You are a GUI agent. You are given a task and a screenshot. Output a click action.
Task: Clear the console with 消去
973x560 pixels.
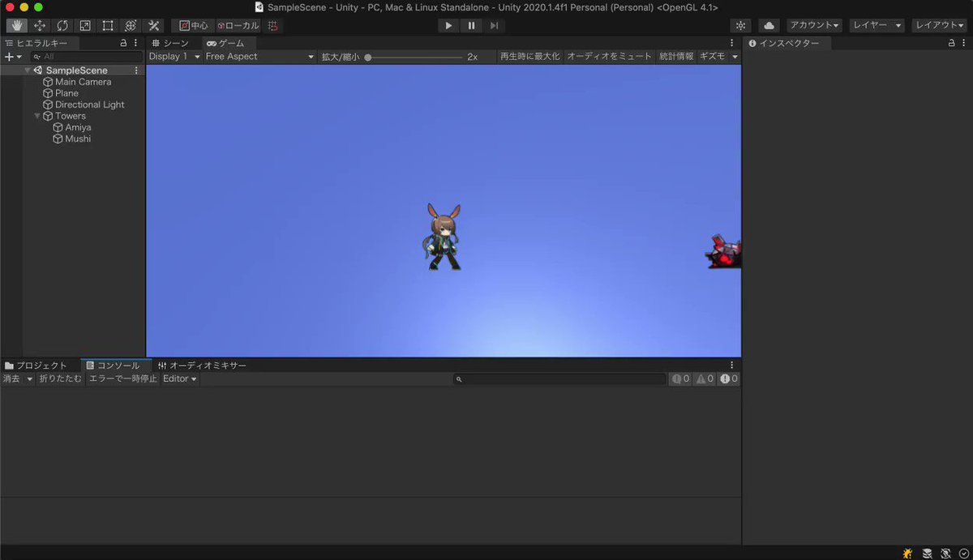[12, 378]
